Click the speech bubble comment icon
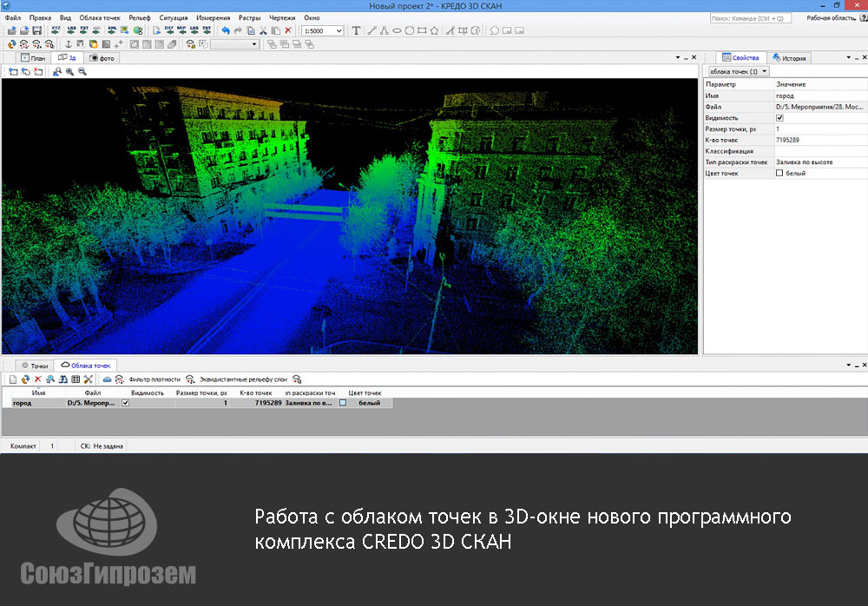This screenshot has height=606, width=868. point(495,30)
